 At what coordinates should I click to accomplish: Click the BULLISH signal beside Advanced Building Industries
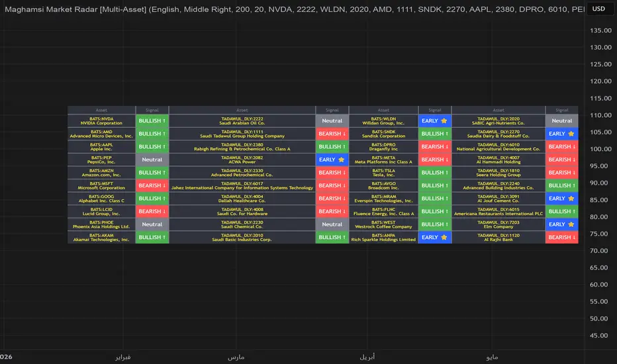pos(562,186)
